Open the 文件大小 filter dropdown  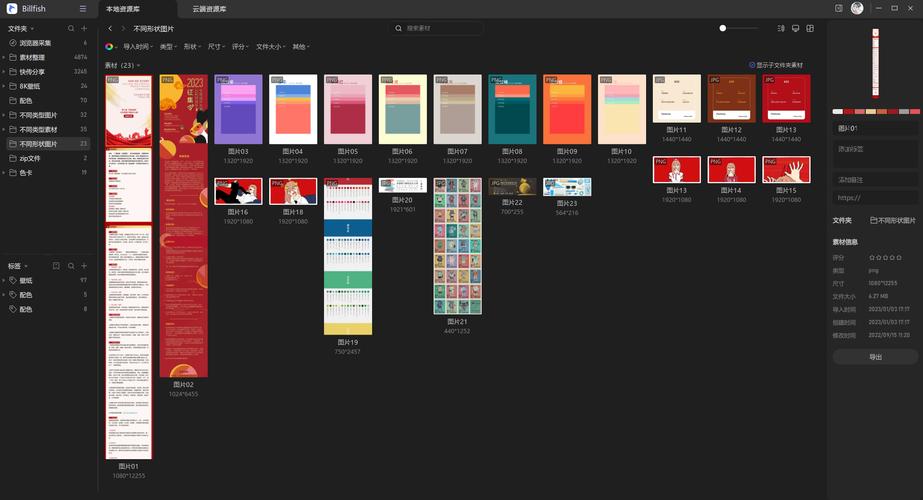pos(270,47)
